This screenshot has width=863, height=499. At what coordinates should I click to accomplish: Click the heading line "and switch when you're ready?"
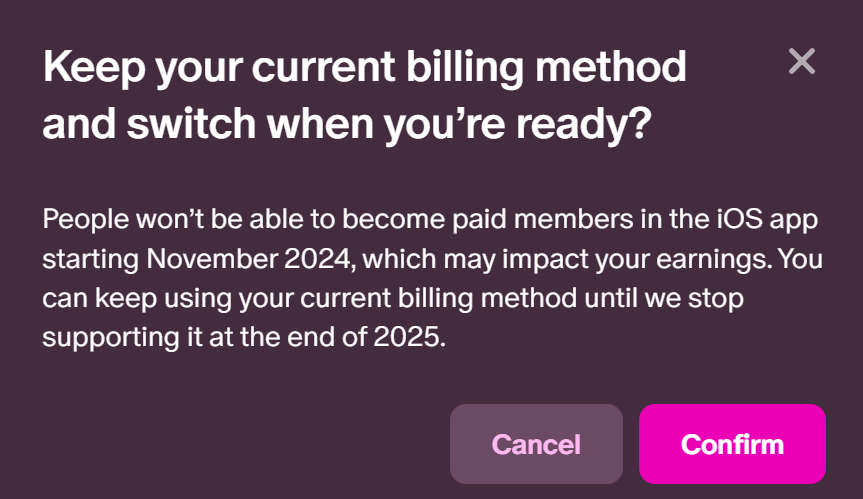[347, 125]
